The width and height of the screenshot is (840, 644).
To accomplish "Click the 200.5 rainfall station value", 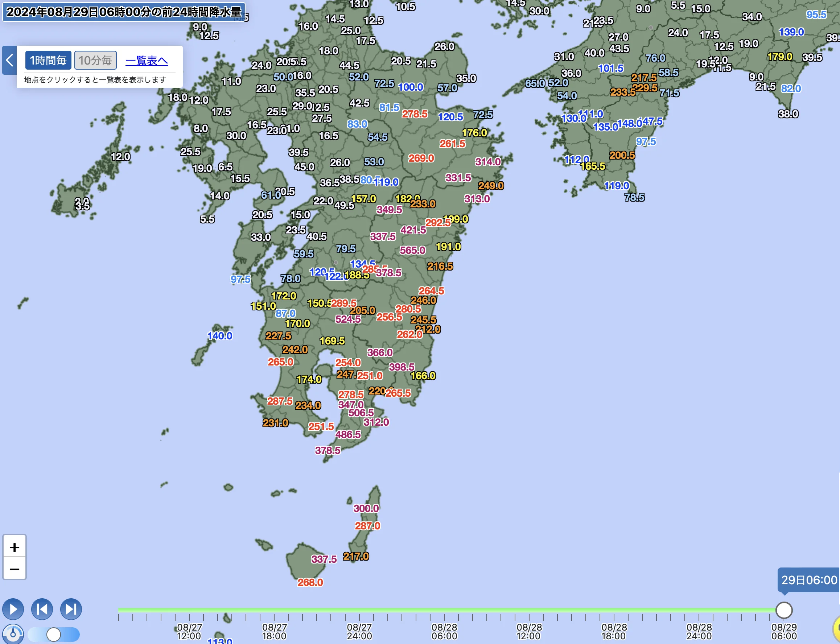I will click(622, 155).
